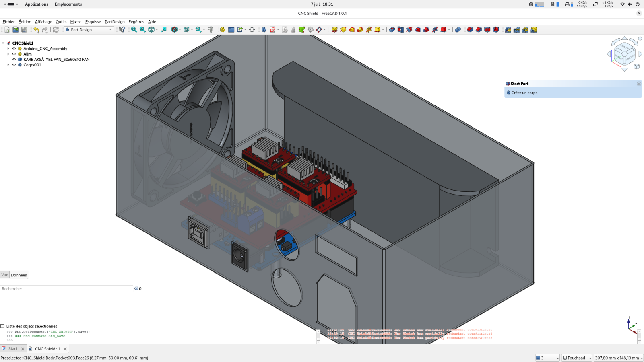The image size is (644, 362).
Task: Click the Rechercher search field
Action: (66, 288)
